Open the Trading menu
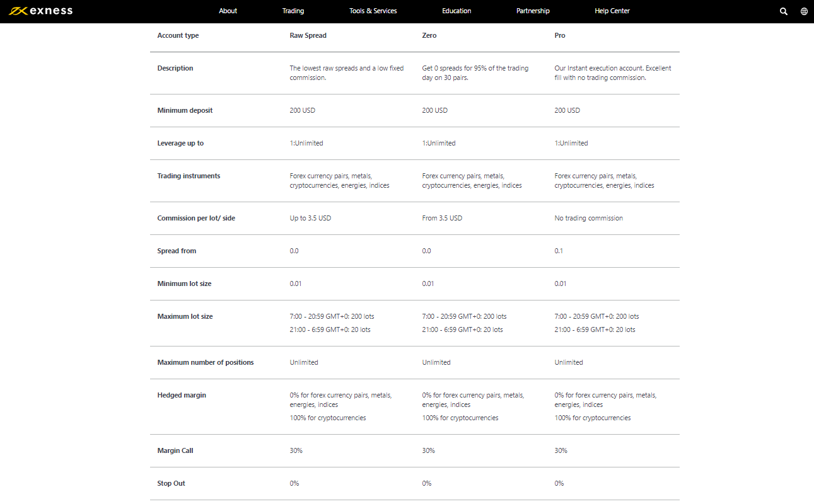 pos(293,11)
